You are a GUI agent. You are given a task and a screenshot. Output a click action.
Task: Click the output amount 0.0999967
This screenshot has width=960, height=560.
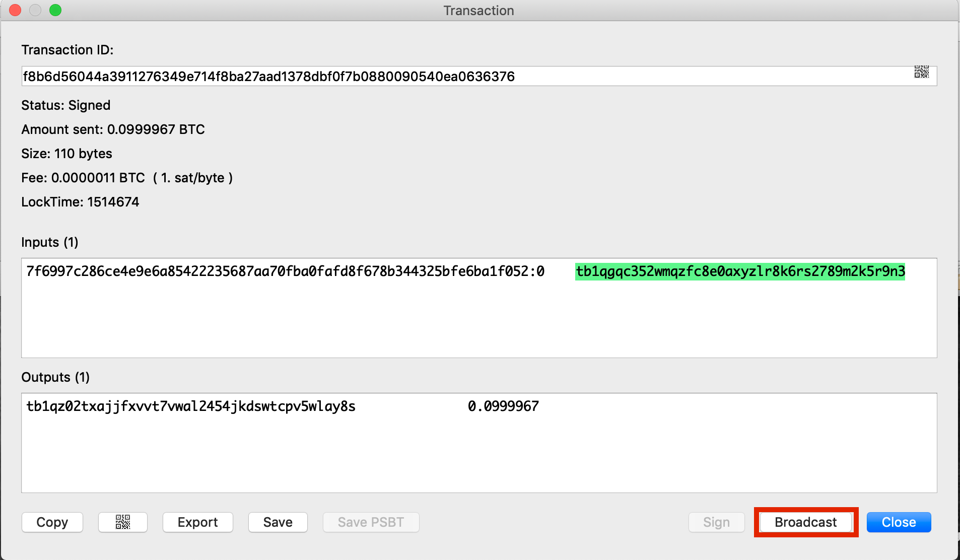click(503, 406)
